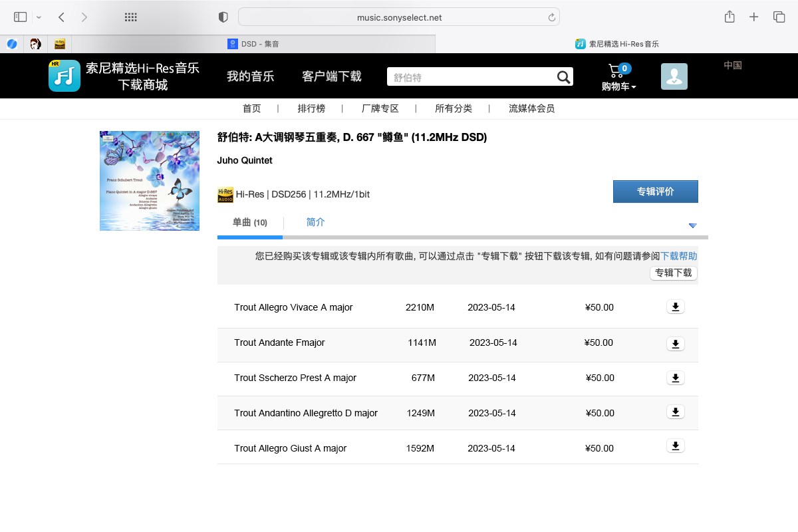798x532 pixels.
Task: Open the Schubert Trout album cover image
Action: pyautogui.click(x=150, y=181)
